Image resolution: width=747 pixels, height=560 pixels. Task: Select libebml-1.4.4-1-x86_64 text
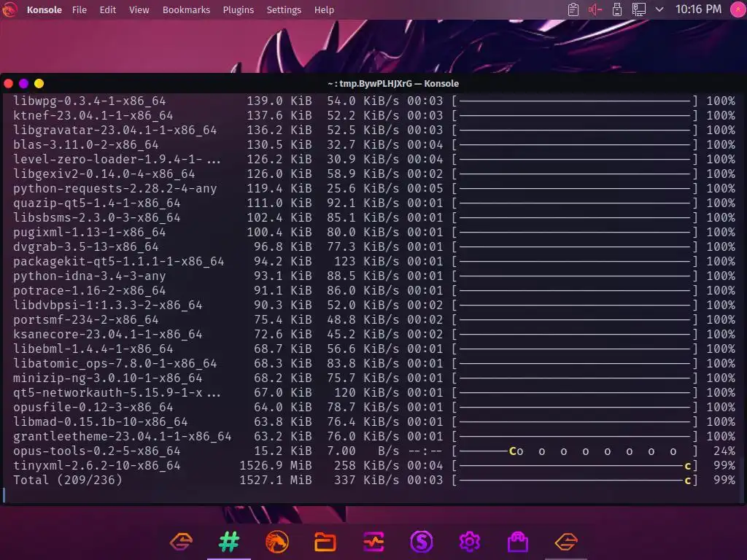tap(93, 349)
